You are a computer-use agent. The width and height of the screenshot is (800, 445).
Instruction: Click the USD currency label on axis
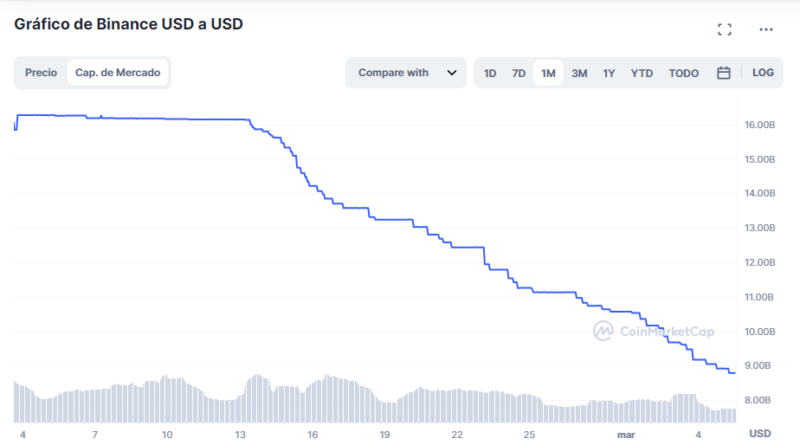coord(760,433)
